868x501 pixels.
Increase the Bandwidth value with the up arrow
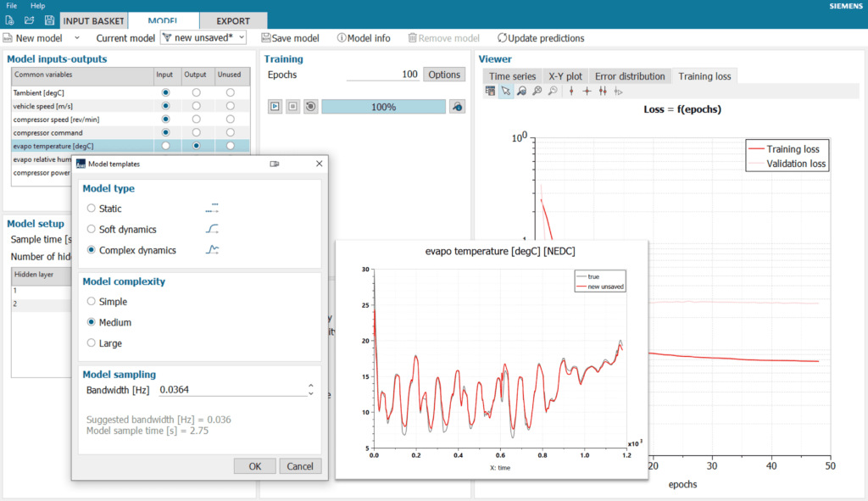(310, 386)
